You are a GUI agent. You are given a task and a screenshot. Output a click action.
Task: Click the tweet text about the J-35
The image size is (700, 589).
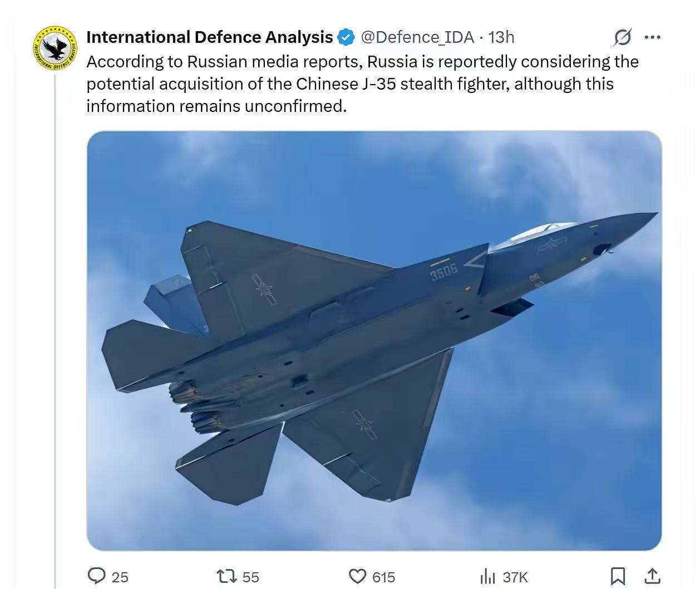362,84
